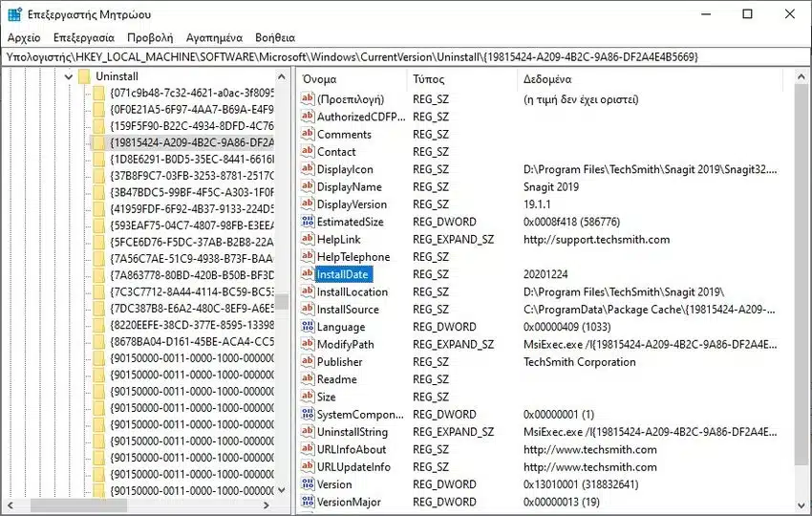Click tree pane scroll down arrow
812x516 pixels.
pos(282,490)
